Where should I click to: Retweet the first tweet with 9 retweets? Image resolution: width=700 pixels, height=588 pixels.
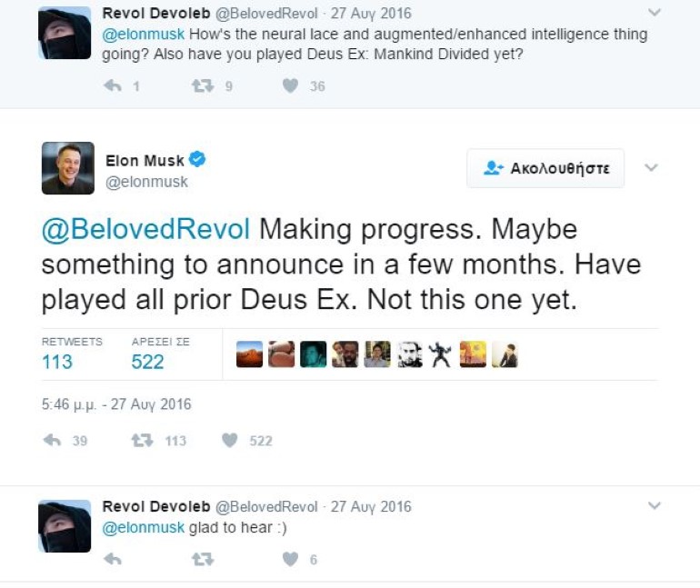(x=202, y=86)
